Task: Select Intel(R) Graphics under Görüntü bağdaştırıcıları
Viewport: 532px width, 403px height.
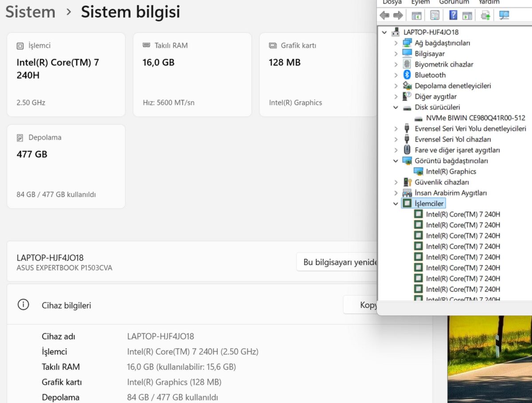Action: pos(451,171)
